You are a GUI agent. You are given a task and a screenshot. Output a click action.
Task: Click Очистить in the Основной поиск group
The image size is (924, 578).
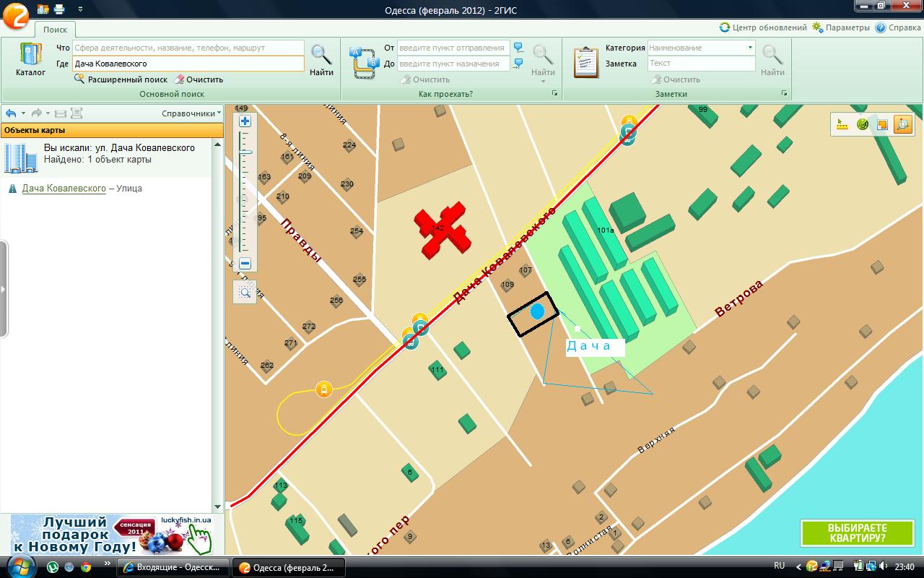coord(199,79)
